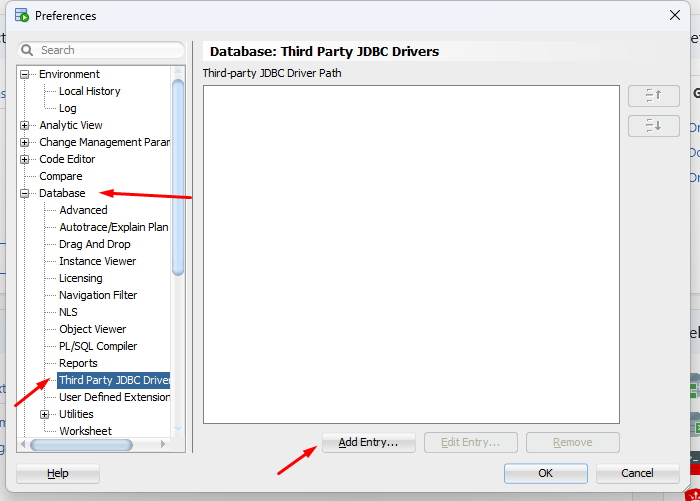The width and height of the screenshot is (700, 501).
Task: Confirm preferences with OK
Action: click(x=546, y=473)
